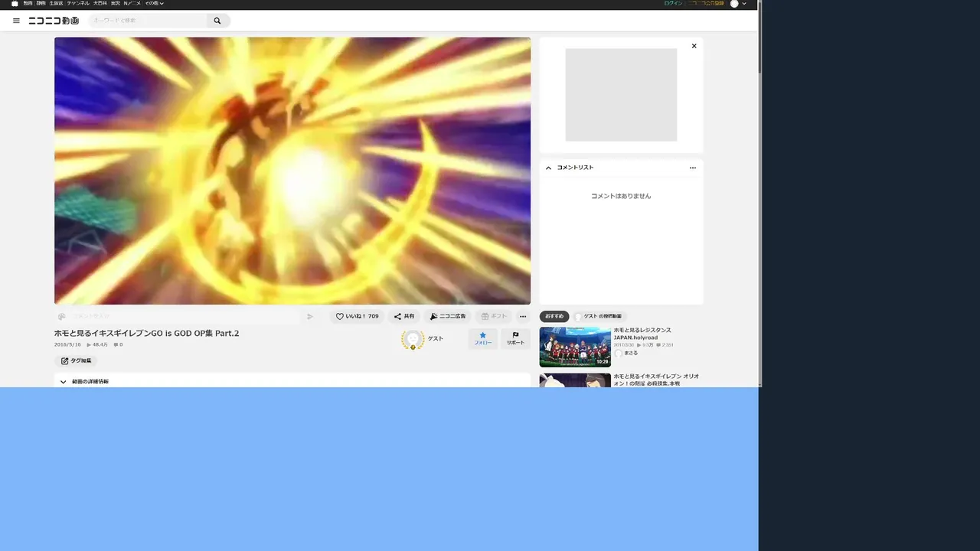The width and height of the screenshot is (980, 551).
Task: Open the account dropdown chevron at top right
Action: [x=744, y=4]
